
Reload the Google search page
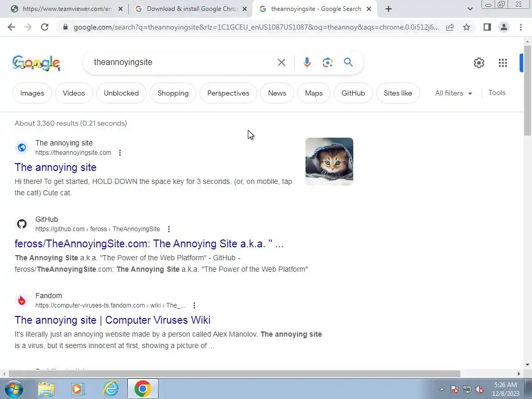45,27
